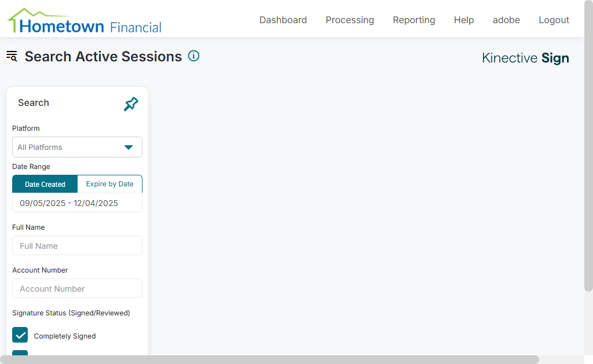Unpin the Search panel with pin icon
Image resolution: width=593 pixels, height=364 pixels.
[x=131, y=104]
